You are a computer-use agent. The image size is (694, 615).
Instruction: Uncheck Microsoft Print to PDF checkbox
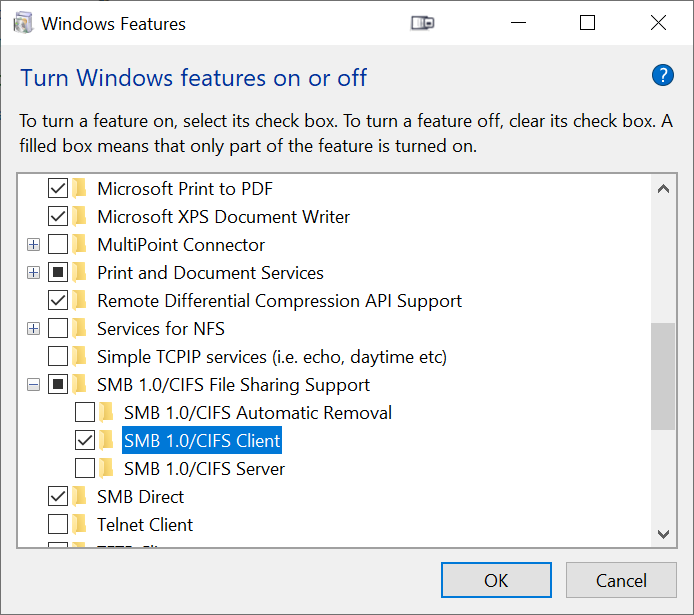click(x=58, y=188)
